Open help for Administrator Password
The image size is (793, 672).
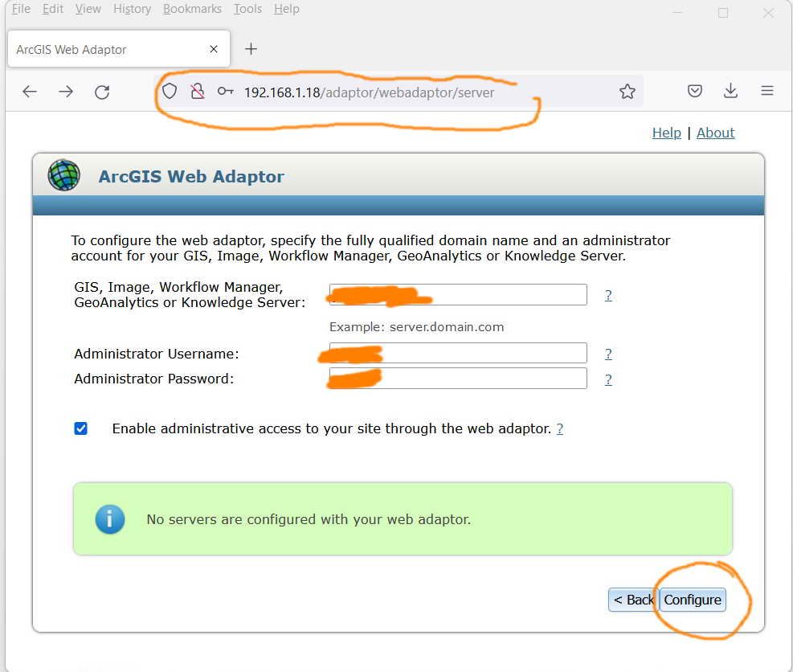[608, 379]
